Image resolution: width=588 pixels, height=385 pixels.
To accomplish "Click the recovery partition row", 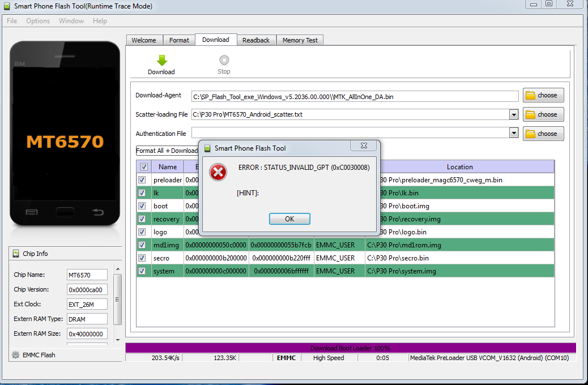I will point(167,219).
